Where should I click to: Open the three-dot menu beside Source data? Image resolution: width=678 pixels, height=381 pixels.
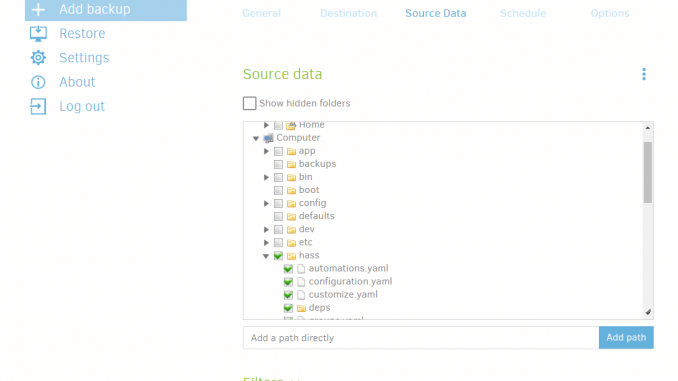[644, 74]
